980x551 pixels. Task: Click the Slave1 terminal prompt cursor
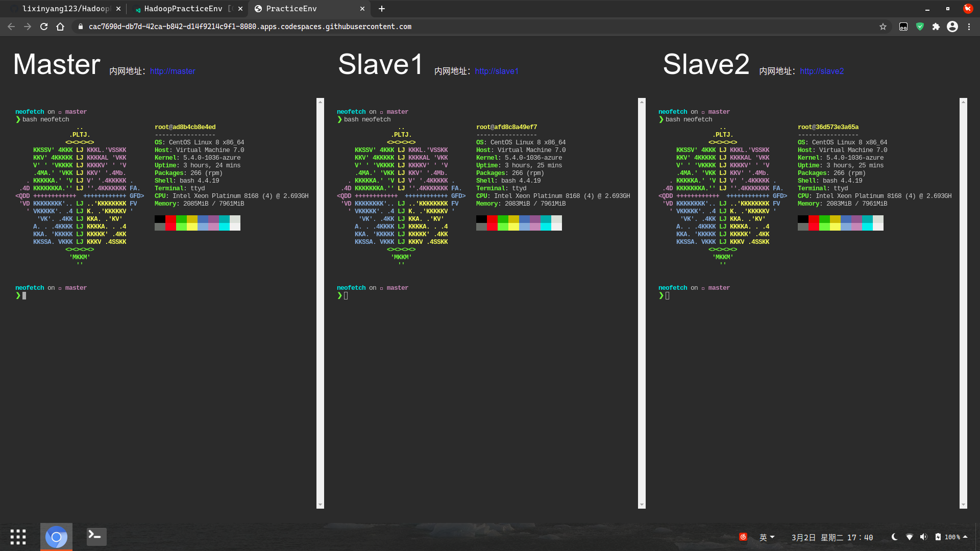(x=346, y=295)
